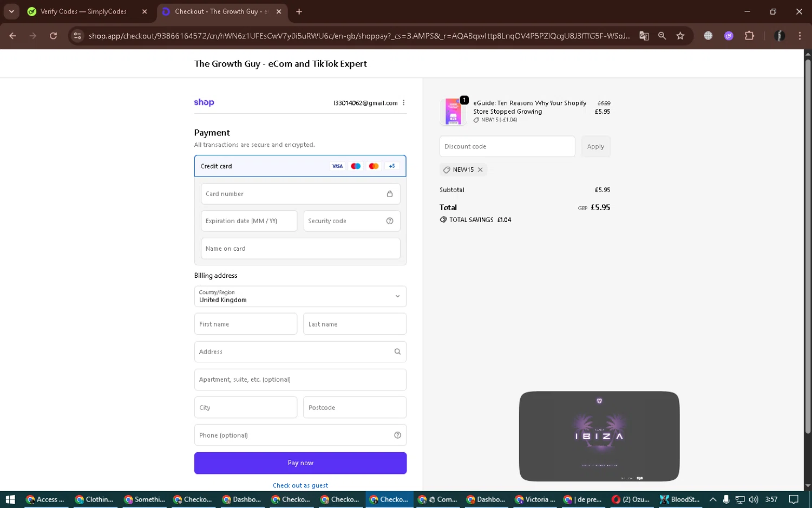Open the Clothin... taskbar window

(95, 499)
